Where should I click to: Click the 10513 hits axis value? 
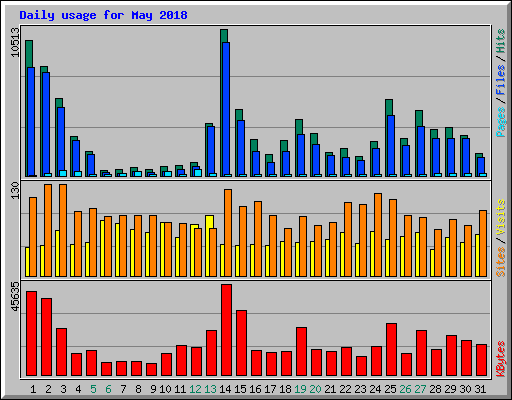pos(15,42)
